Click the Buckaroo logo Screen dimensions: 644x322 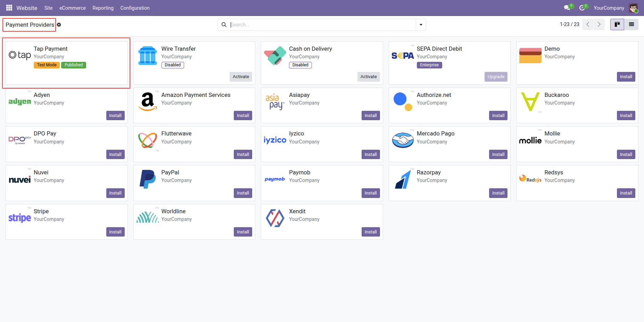point(530,101)
